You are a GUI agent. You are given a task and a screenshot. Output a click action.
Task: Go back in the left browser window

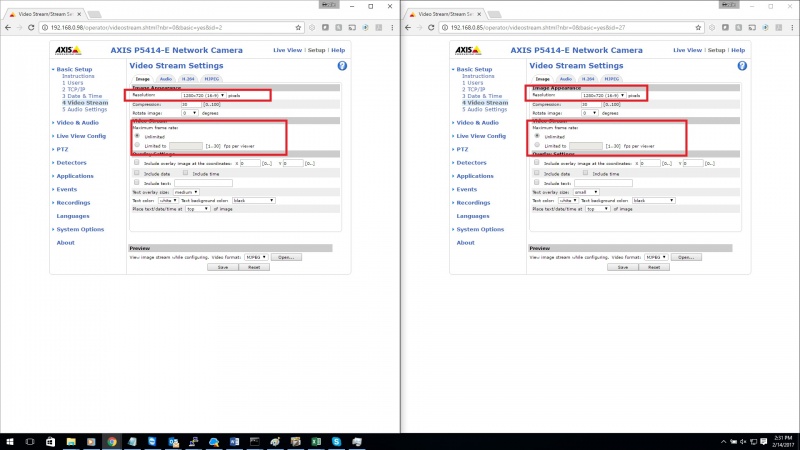8,28
